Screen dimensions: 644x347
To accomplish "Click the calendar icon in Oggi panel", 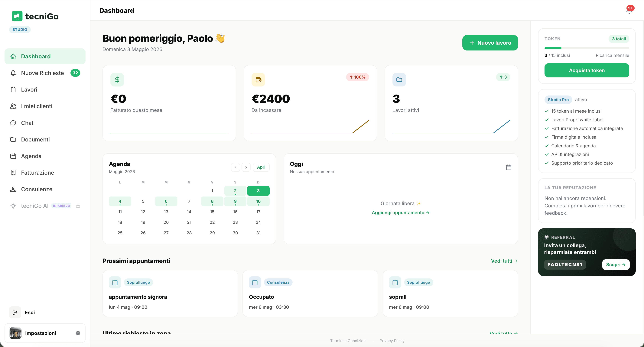I will (509, 167).
